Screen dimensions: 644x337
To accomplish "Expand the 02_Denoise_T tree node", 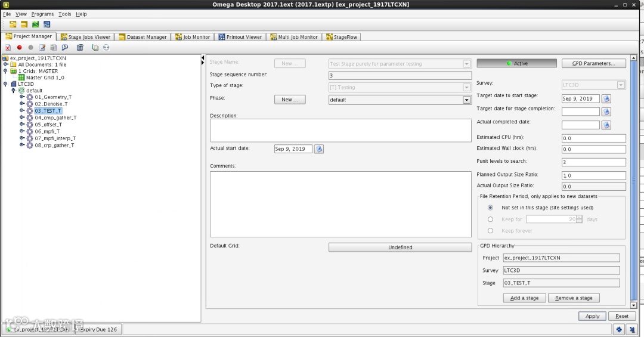I will click(22, 104).
